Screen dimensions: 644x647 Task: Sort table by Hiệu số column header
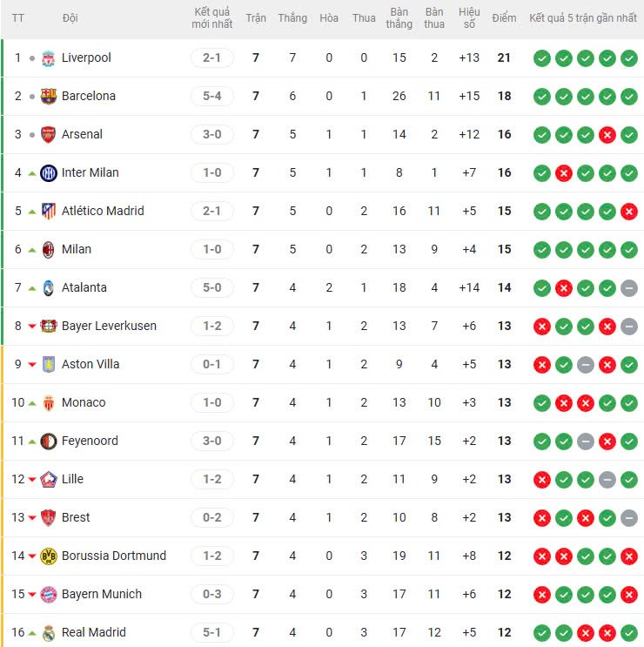[x=469, y=18]
